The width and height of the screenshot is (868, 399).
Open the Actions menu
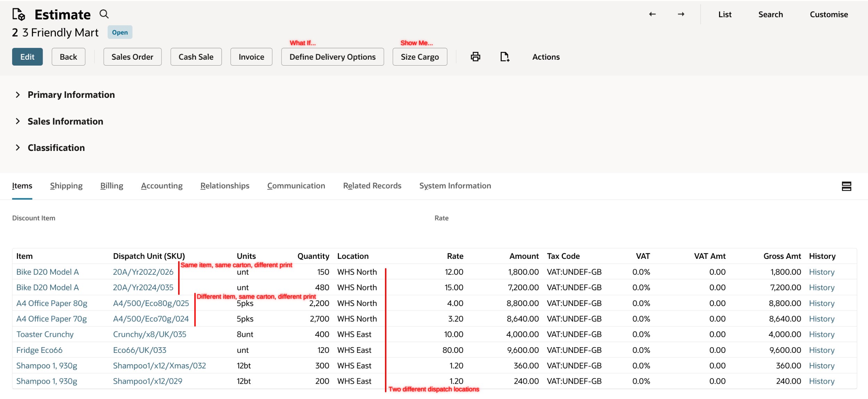545,57
